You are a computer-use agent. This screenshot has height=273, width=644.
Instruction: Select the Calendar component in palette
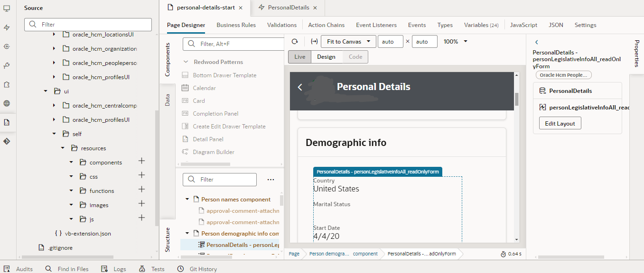(x=204, y=88)
